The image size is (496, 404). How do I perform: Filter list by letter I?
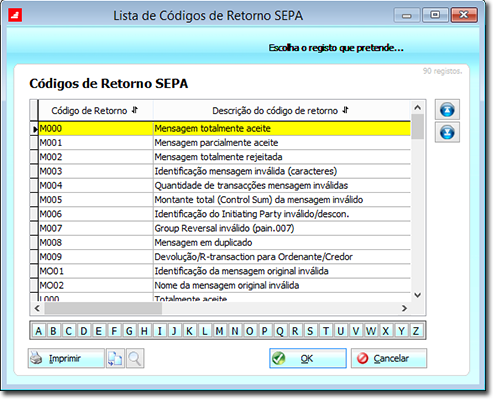(x=159, y=331)
